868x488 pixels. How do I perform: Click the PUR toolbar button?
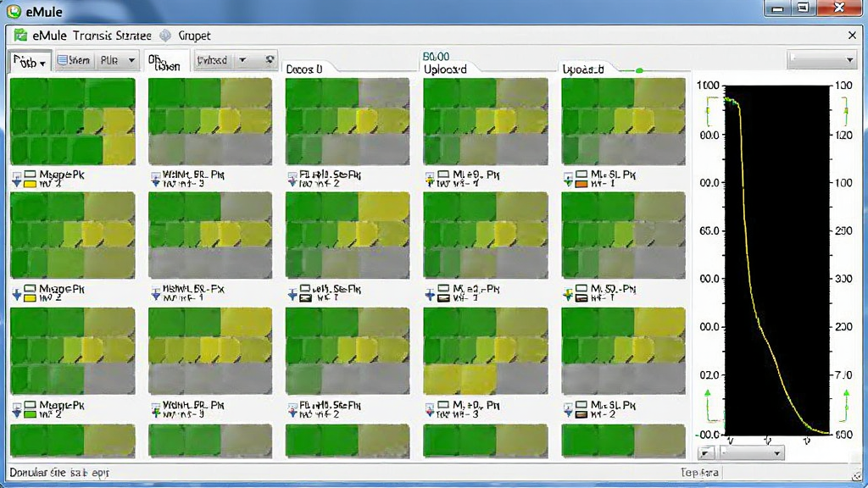click(109, 60)
